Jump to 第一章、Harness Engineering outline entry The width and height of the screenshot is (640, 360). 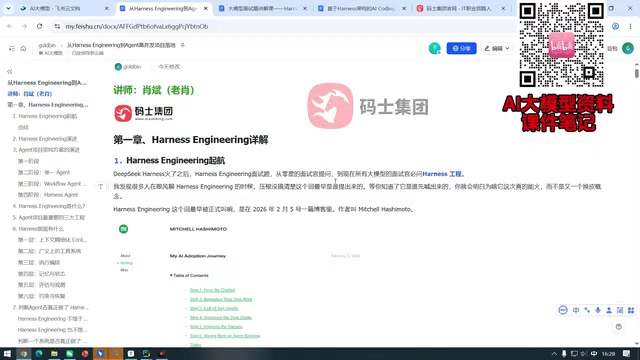[x=47, y=105]
